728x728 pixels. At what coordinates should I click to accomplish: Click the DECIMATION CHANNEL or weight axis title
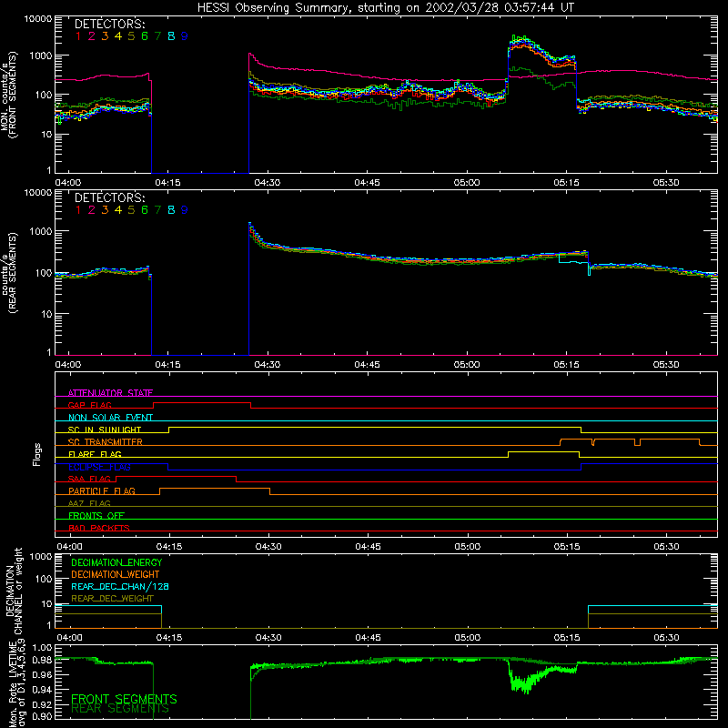pos(14,591)
